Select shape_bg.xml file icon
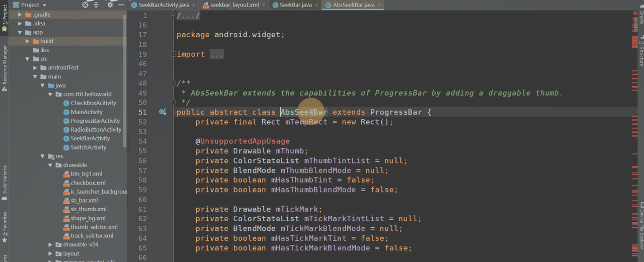 pyautogui.click(x=66, y=218)
